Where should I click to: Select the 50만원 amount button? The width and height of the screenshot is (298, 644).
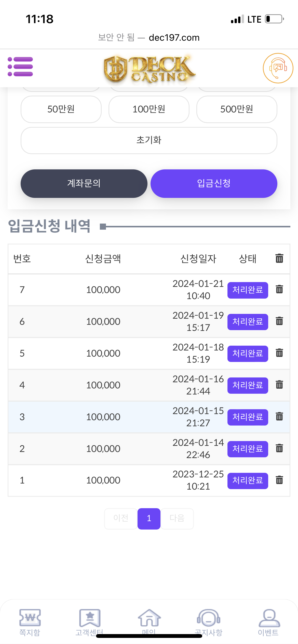click(61, 109)
